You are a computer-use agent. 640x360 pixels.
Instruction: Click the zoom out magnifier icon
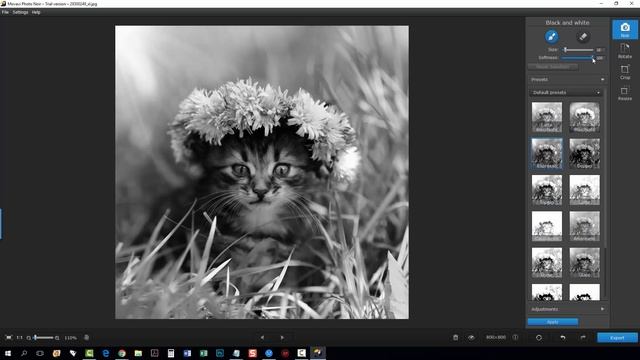click(x=29, y=338)
